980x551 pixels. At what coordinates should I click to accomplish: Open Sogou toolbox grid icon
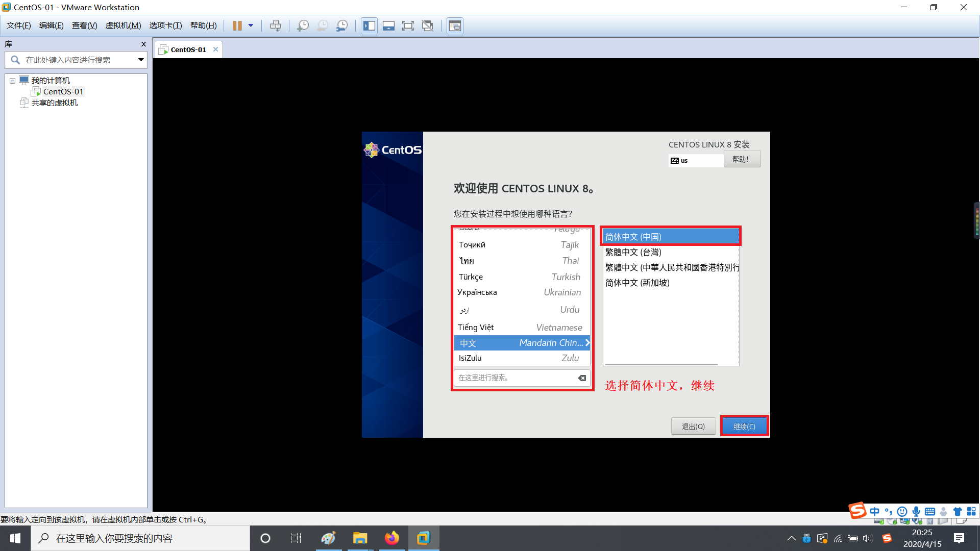[x=971, y=511]
